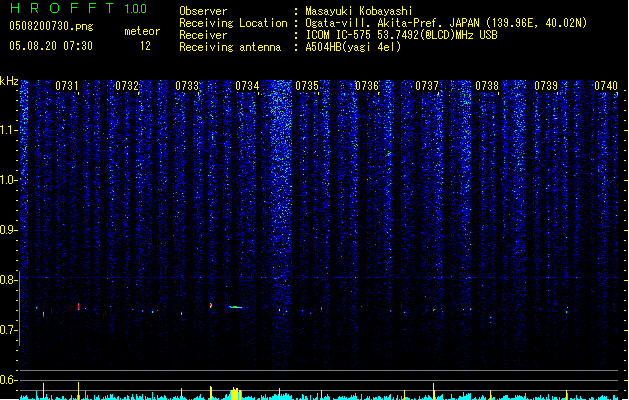Click the long bright meteor echo near 0734
This screenshot has height=400, width=629.
click(x=236, y=307)
